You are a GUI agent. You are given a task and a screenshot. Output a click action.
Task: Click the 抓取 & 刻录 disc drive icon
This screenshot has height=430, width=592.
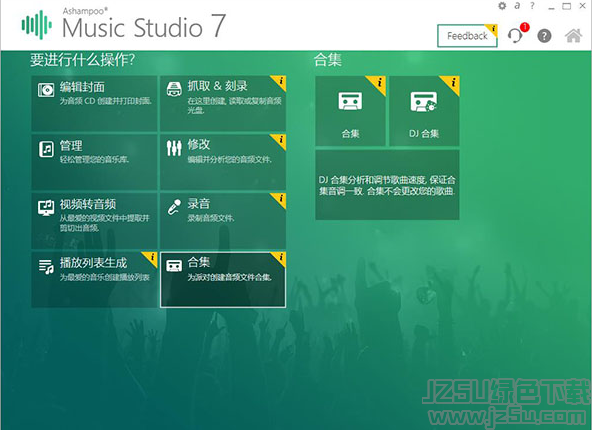(174, 89)
